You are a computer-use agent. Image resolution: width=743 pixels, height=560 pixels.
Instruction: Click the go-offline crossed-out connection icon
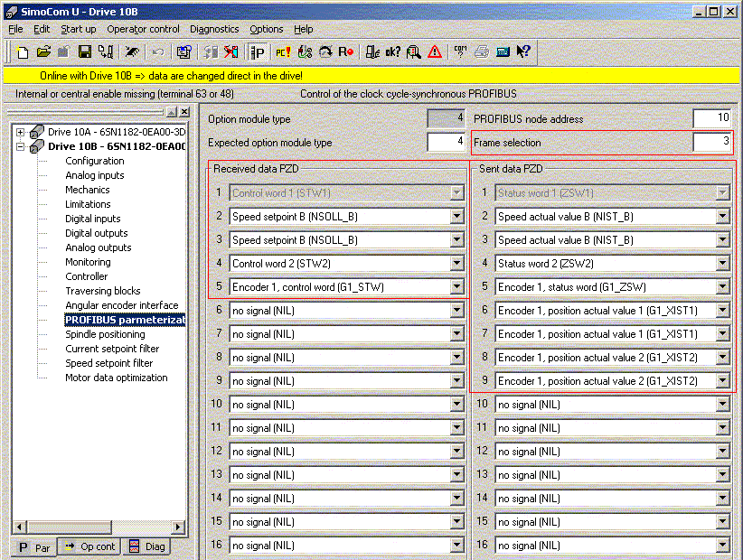231,51
